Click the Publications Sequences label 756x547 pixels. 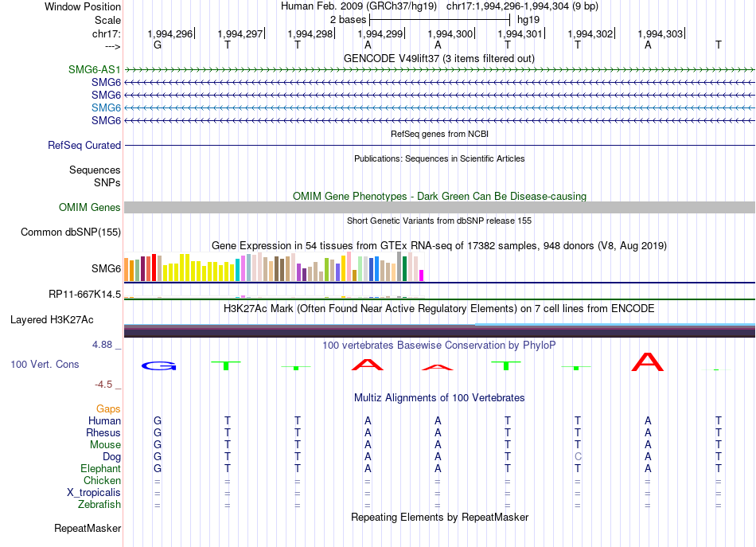coord(95,170)
